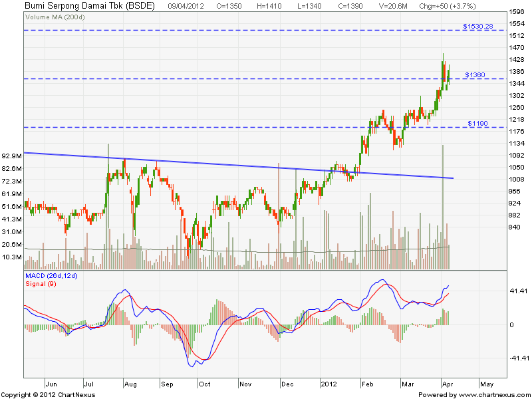Click the 840 price axis label
This screenshot has height=399, width=532.
point(514,227)
